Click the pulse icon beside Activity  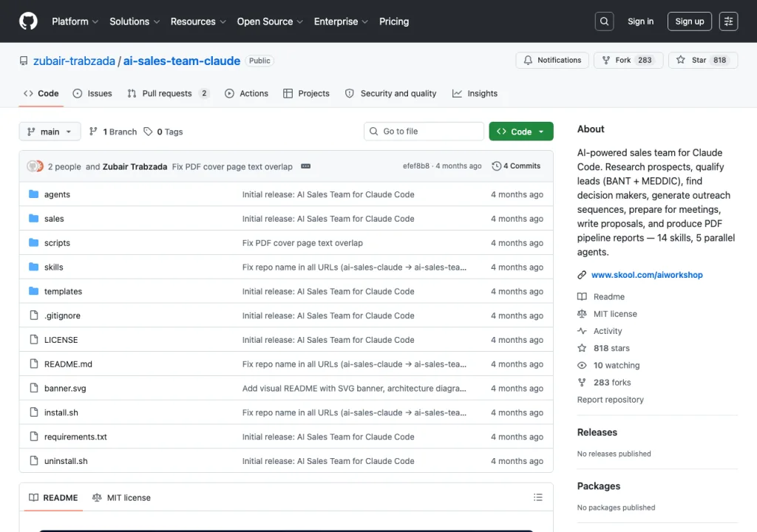point(582,331)
